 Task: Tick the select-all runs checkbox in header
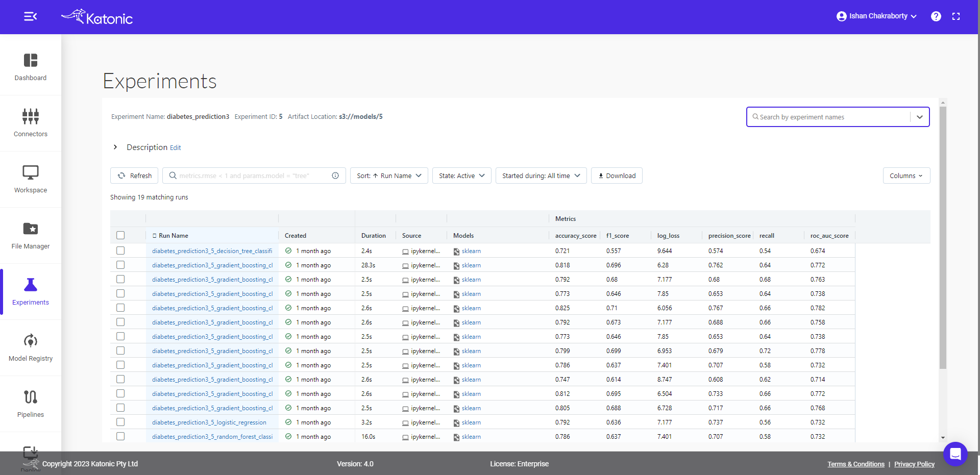120,235
